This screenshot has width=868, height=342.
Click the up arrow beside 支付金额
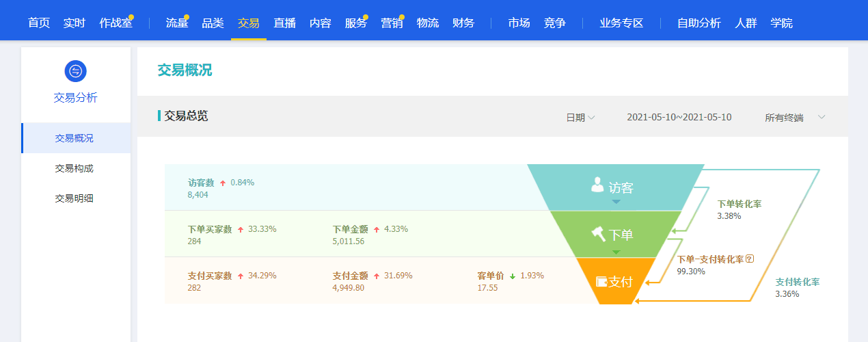point(377,276)
